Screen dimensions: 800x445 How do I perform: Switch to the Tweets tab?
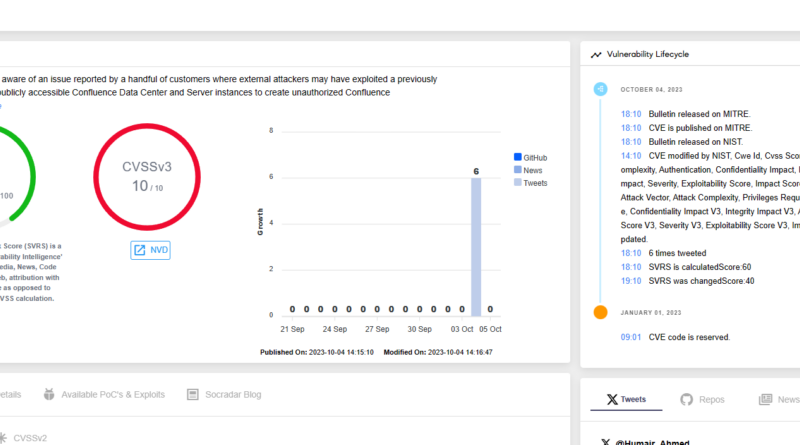tap(627, 399)
